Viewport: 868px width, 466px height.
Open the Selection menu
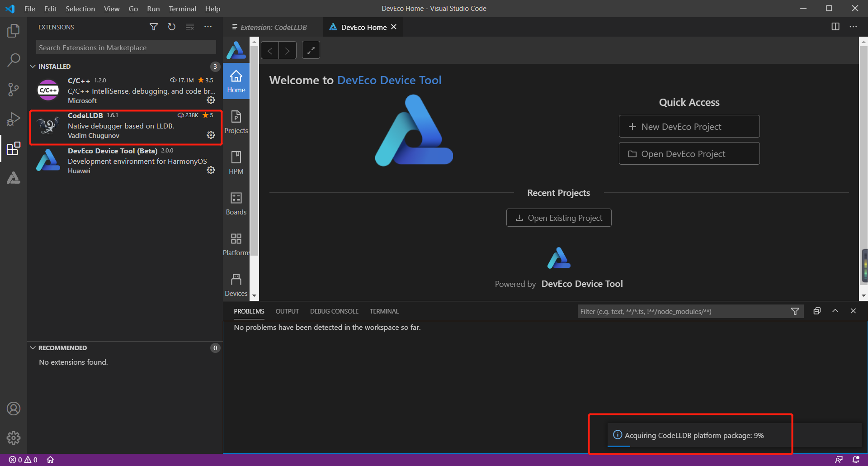80,9
